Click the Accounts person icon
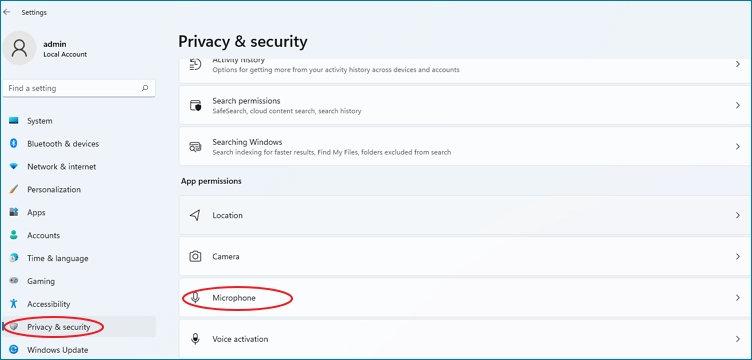 (13, 235)
